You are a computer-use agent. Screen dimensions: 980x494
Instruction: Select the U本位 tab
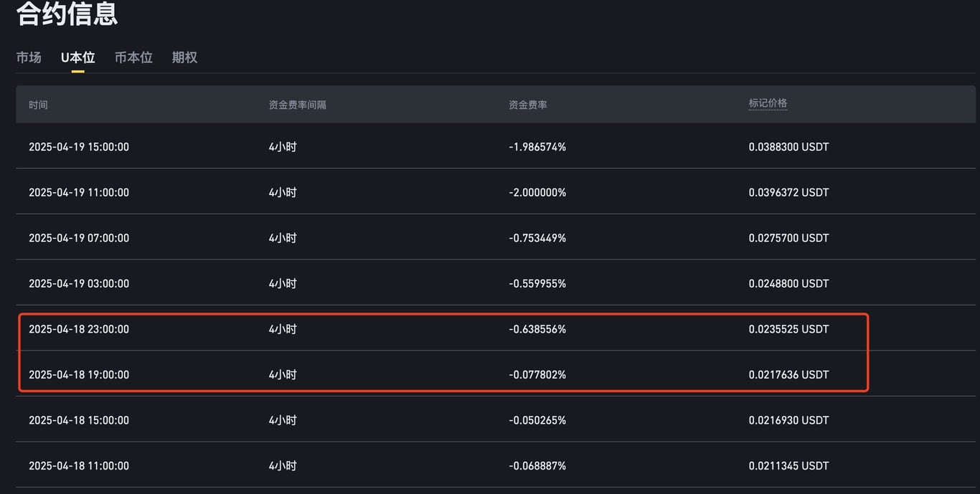coord(77,57)
